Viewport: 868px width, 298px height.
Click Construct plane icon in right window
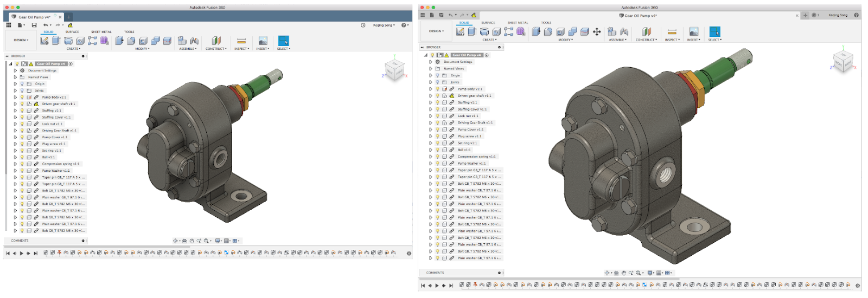click(x=646, y=32)
